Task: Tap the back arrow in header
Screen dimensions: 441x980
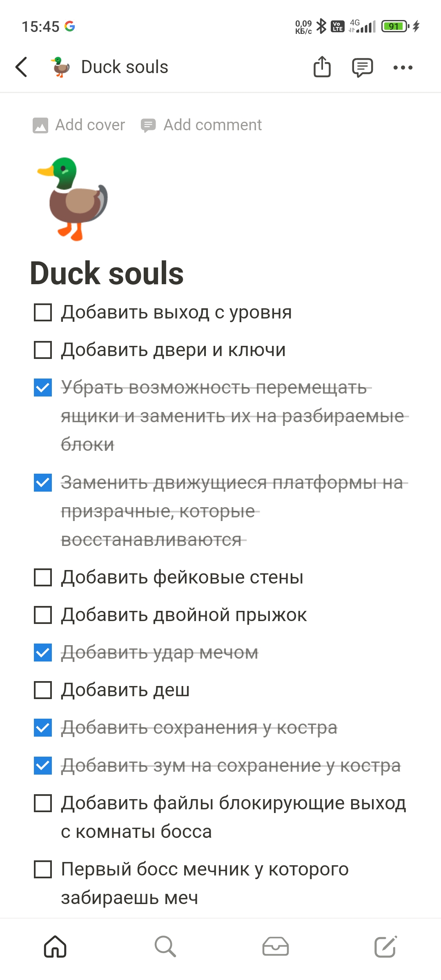Action: [22, 67]
